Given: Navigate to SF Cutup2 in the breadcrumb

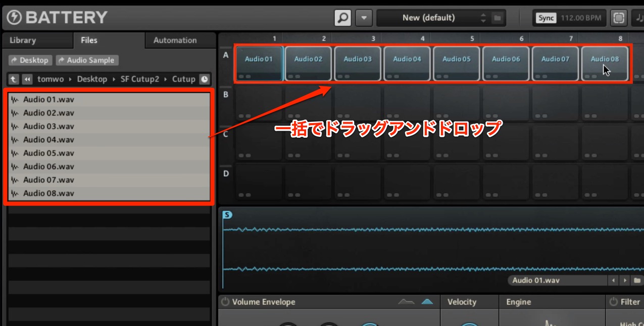Looking at the screenshot, I should (139, 79).
